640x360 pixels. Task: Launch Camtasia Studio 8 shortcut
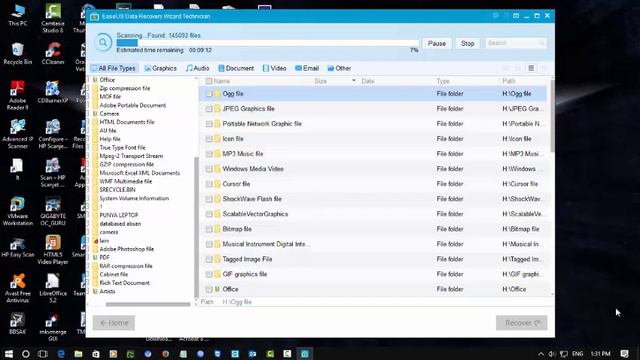[53, 18]
